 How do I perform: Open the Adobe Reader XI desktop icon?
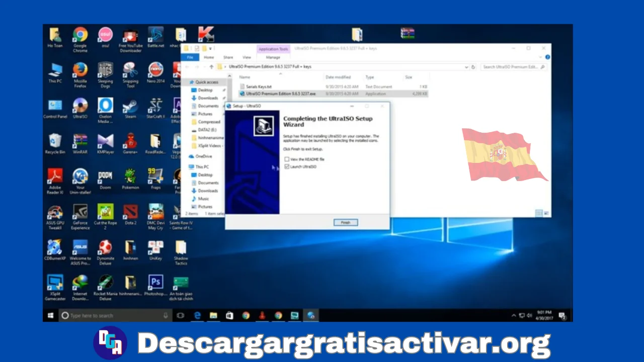[55, 182]
